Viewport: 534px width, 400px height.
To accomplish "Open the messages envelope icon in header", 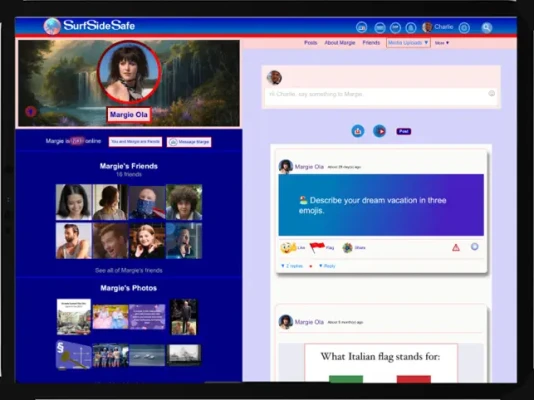I will [x=380, y=28].
